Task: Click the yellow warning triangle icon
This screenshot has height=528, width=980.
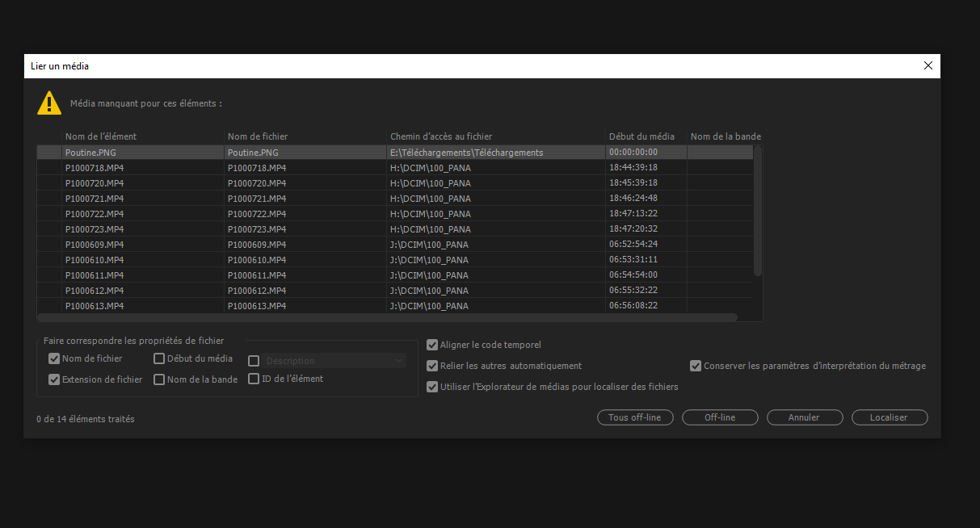Action: (49, 103)
